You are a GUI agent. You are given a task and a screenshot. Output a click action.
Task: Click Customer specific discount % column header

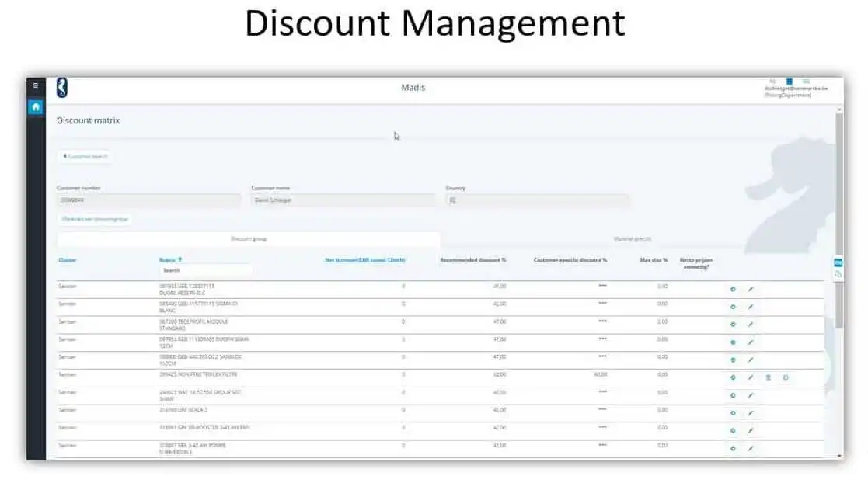tap(570, 260)
